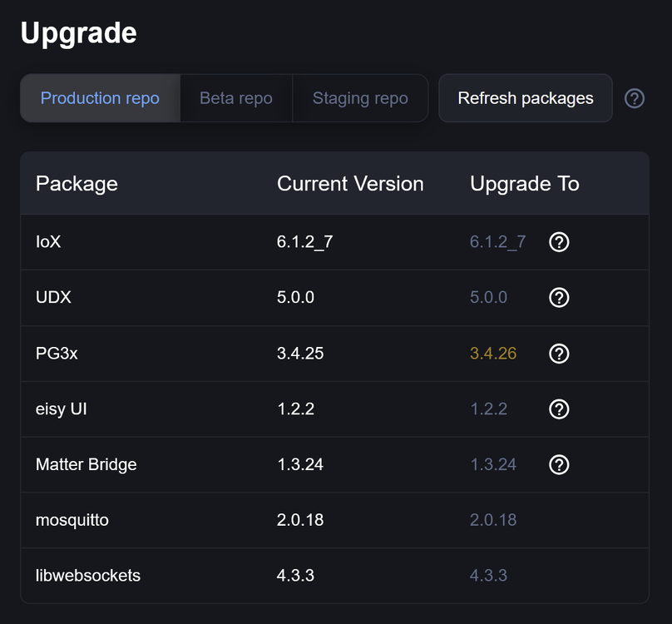672x624 pixels.
Task: Select the mosquitto package row
Action: (x=334, y=520)
